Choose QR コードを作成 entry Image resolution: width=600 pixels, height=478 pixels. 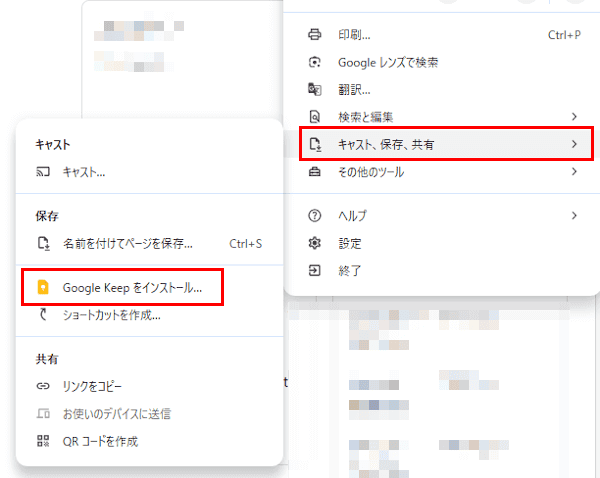click(x=149, y=441)
